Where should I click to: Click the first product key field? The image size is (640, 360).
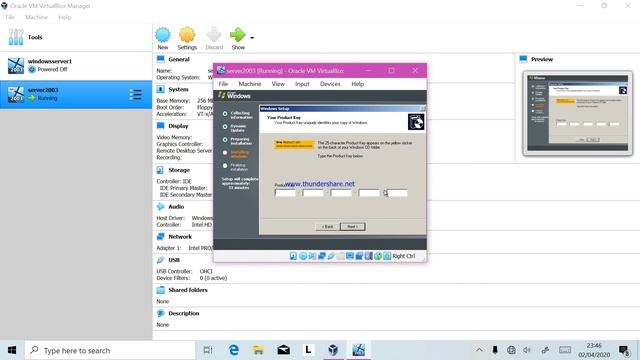point(285,193)
